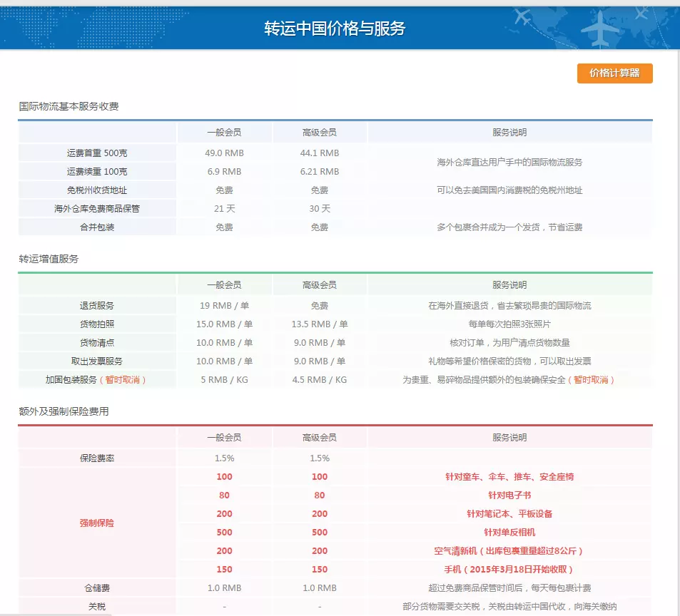Click the 21 天 storage cell

click(x=224, y=209)
